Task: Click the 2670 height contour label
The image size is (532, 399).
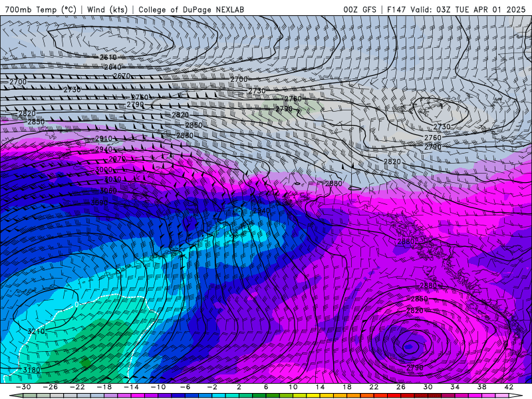Action: [x=122, y=76]
